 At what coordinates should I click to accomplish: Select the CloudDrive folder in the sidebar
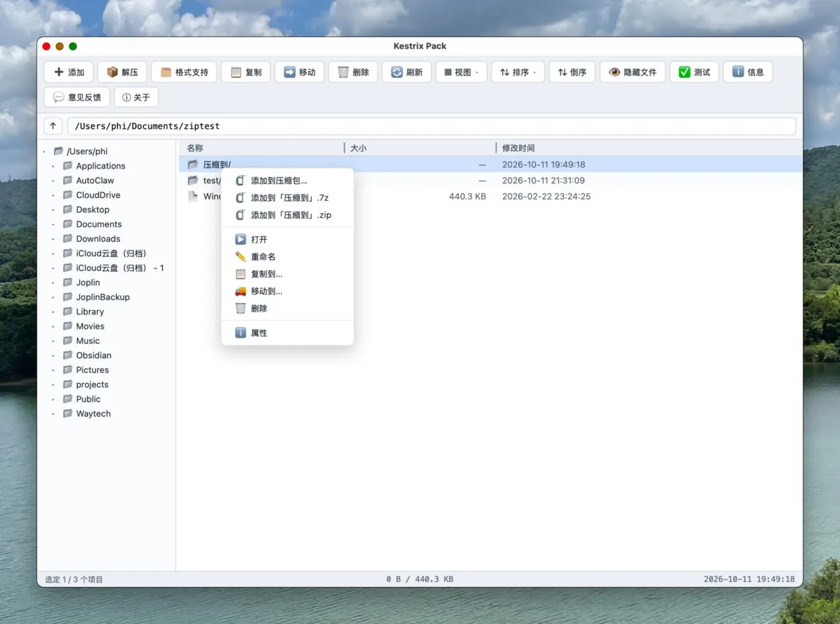tap(98, 195)
